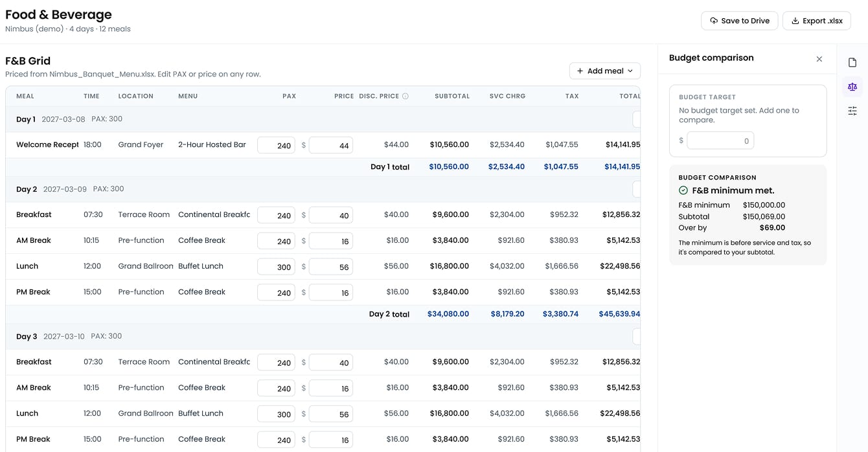Viewport: 868px width, 452px height.
Task: Click the F&B minimum met check icon
Action: pos(683,190)
